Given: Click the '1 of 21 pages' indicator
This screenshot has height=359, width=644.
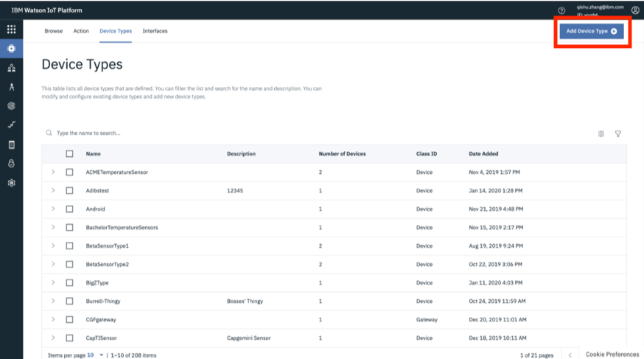Looking at the screenshot, I should [x=536, y=355].
